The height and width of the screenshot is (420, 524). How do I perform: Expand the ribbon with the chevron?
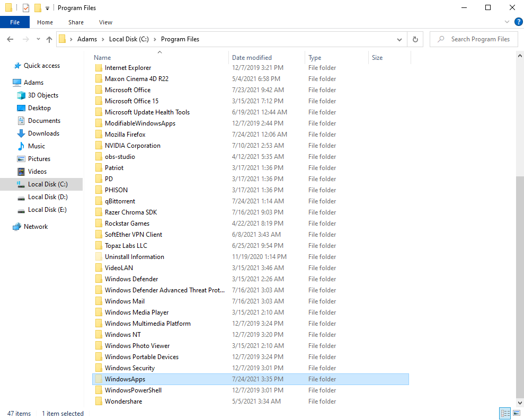507,22
